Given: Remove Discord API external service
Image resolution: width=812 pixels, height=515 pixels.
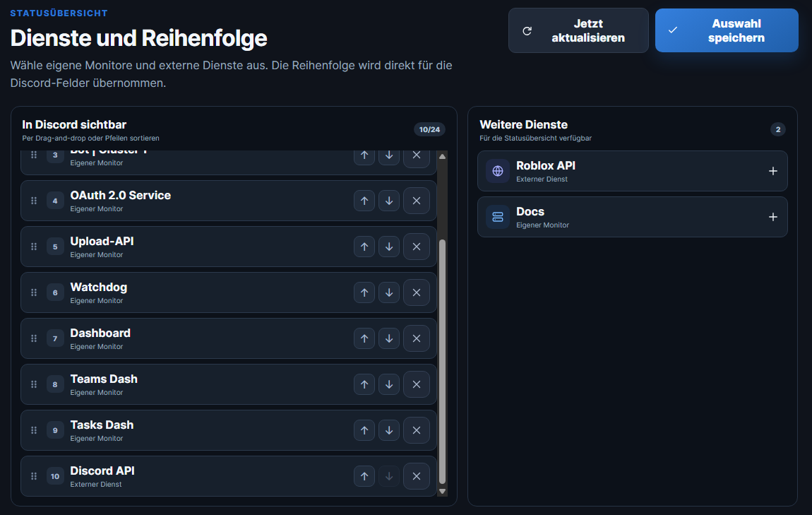Looking at the screenshot, I should click(417, 476).
